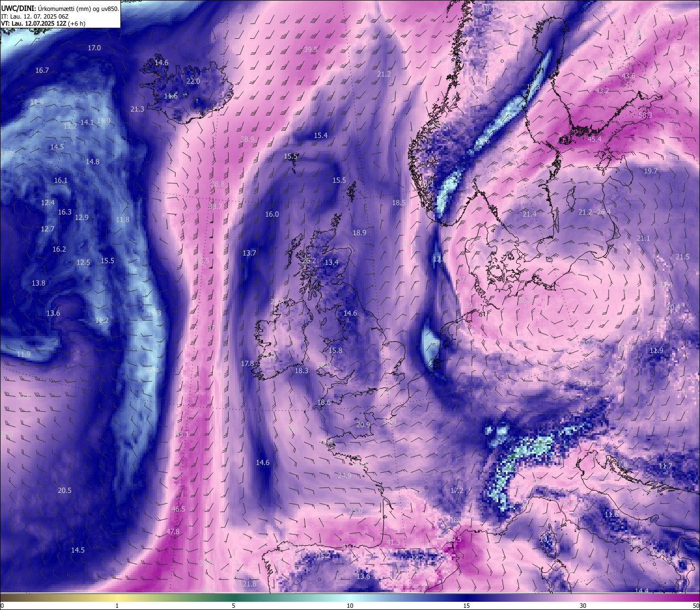The width and height of the screenshot is (700, 610).
Task: Click the 13.4 value over Scotland
Action: [331, 263]
